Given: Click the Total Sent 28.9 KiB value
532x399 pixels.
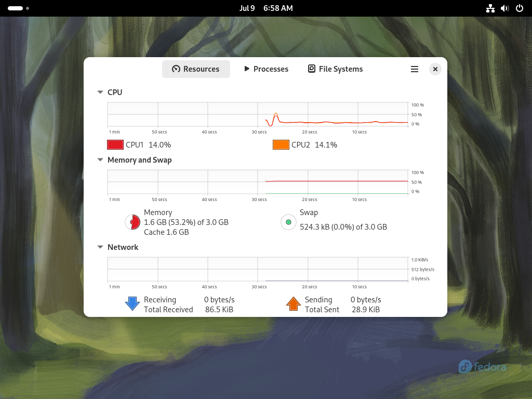Looking at the screenshot, I should [x=366, y=310].
